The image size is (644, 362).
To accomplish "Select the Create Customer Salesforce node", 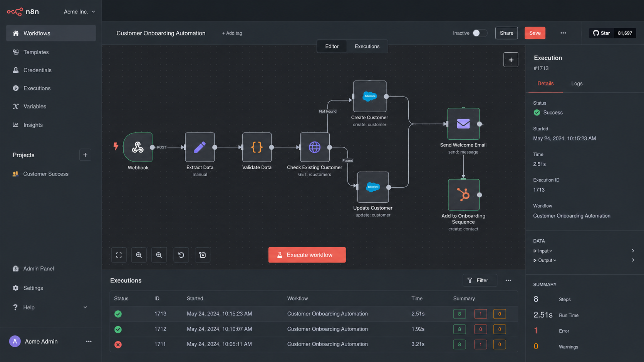I will point(370,96).
